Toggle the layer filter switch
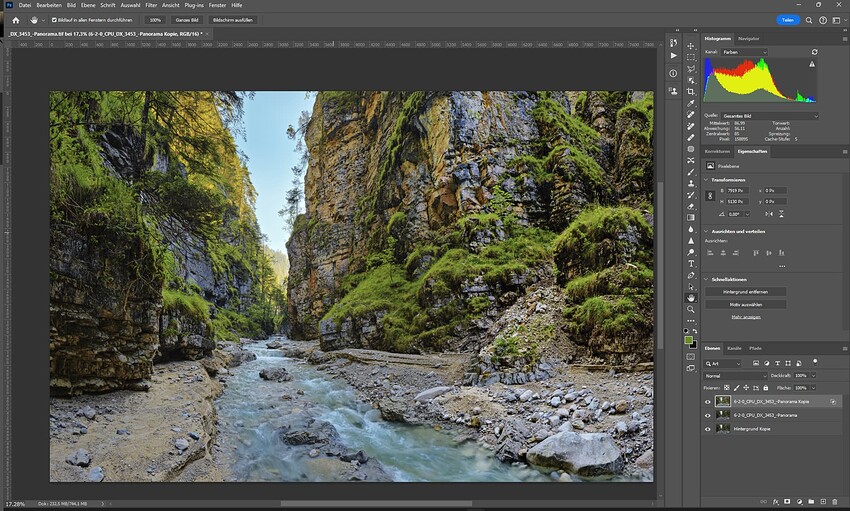850x511 pixels. (x=815, y=362)
